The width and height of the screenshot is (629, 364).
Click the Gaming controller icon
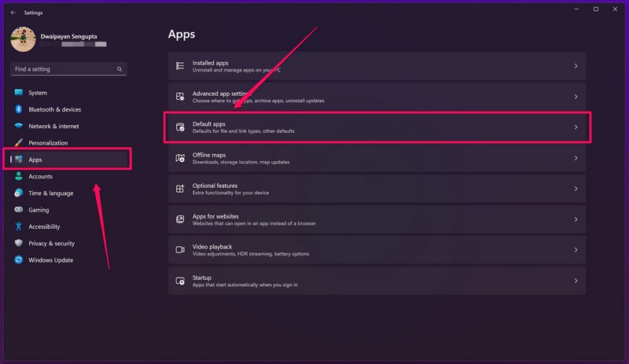tap(18, 210)
